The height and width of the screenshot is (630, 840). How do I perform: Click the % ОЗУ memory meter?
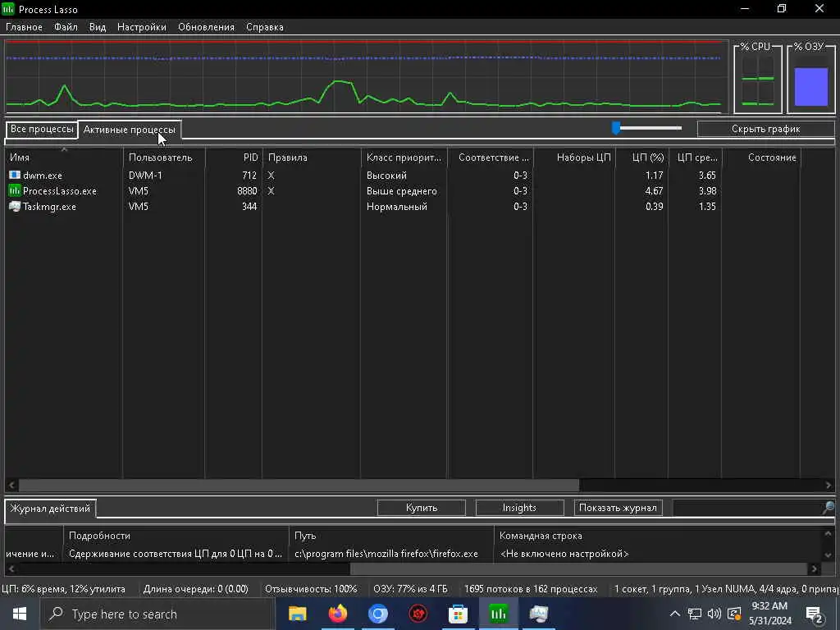811,79
